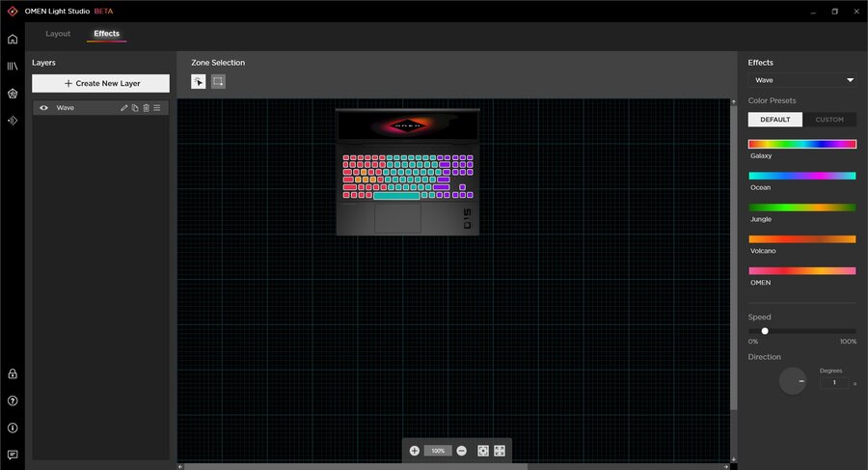868x470 pixels.
Task: Switch to the Layout tab
Action: pyautogui.click(x=58, y=34)
